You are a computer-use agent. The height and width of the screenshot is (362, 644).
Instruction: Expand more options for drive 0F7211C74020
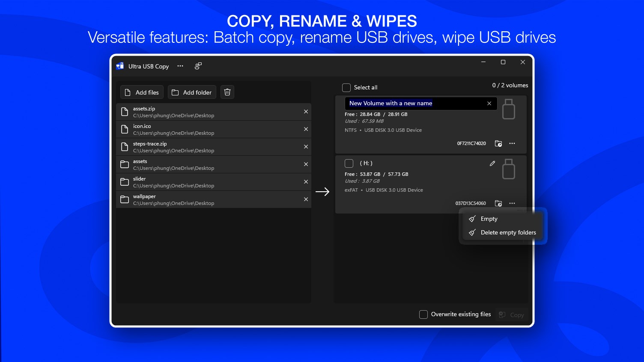pos(512,143)
